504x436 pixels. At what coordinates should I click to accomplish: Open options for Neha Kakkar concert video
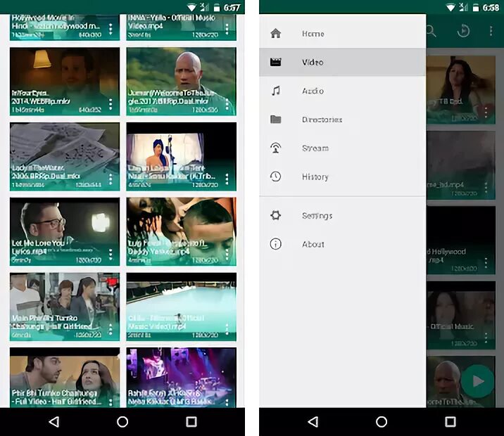click(227, 179)
